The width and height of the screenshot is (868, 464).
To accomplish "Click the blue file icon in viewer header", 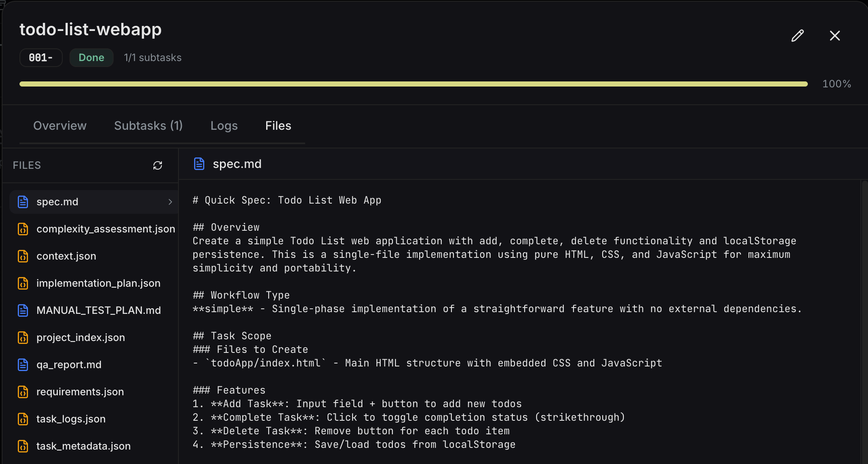I will (x=199, y=164).
